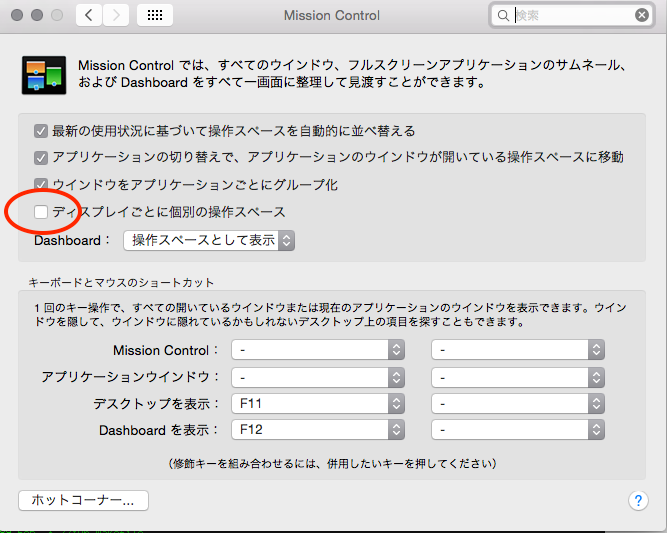Click the Mission Control description text

353,74
